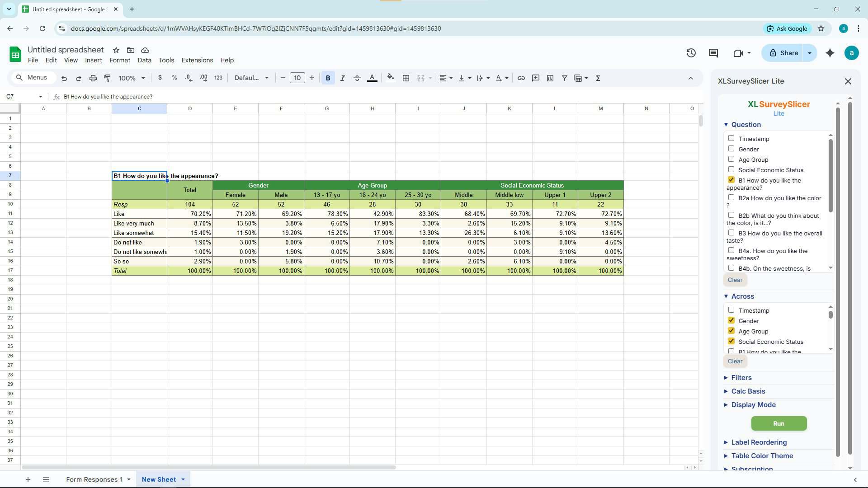Decrease decimal places icon
The width and height of the screenshot is (868, 488).
[x=189, y=78]
